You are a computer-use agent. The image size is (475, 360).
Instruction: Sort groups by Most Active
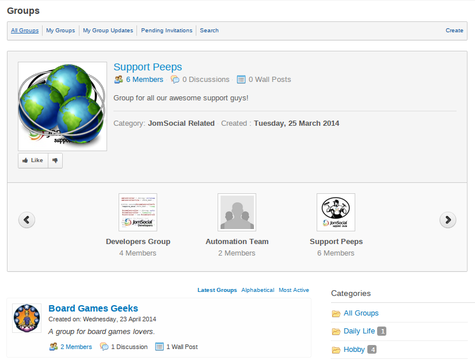pos(294,290)
